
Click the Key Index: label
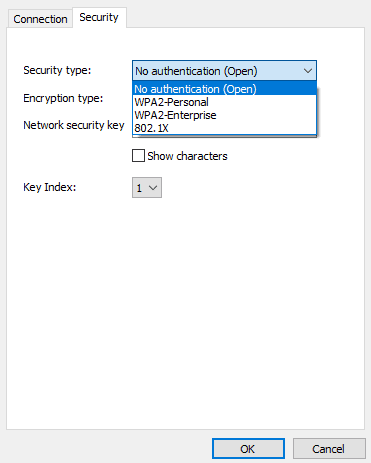click(x=50, y=187)
